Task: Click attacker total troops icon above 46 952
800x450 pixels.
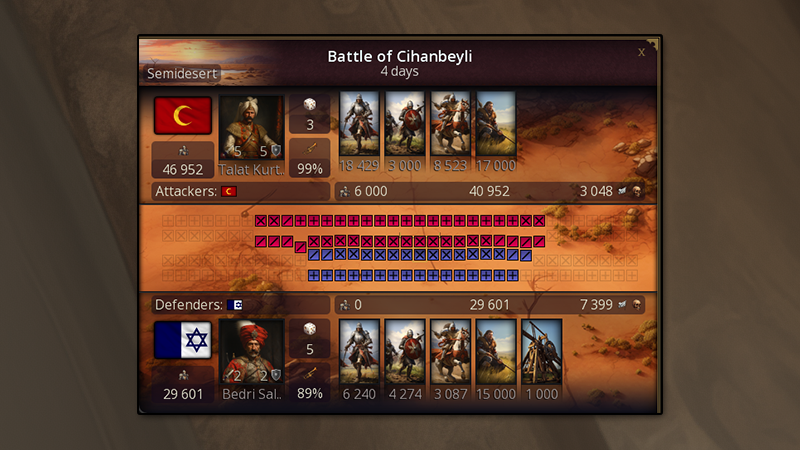Action: pos(183,151)
